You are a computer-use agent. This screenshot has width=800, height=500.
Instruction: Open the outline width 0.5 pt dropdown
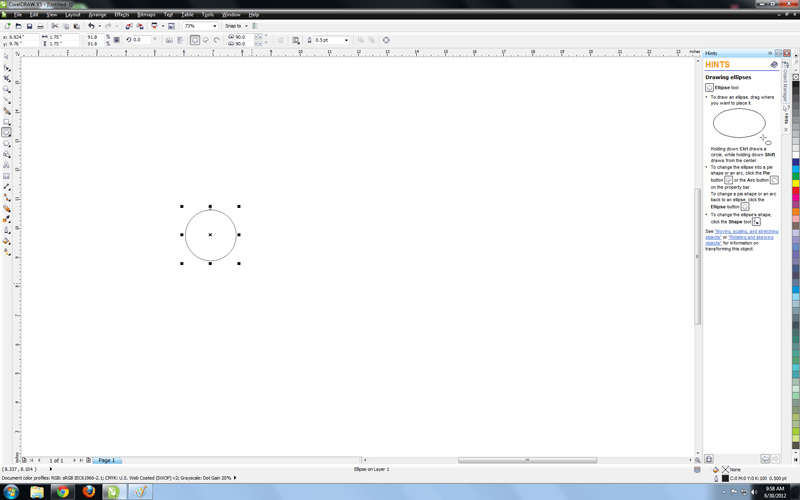346,40
